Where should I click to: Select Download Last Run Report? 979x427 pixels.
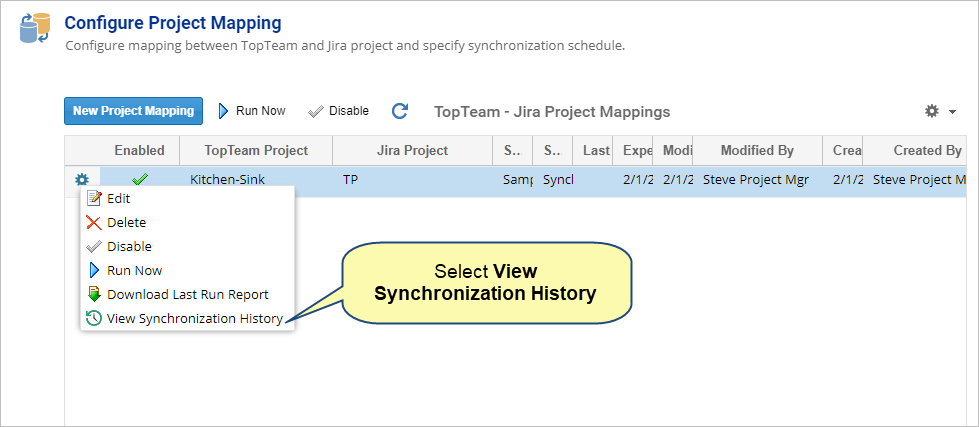click(x=187, y=295)
